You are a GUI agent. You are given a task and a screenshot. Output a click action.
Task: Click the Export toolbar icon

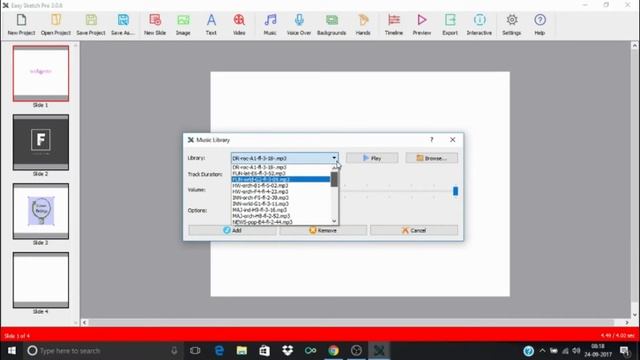(450, 24)
